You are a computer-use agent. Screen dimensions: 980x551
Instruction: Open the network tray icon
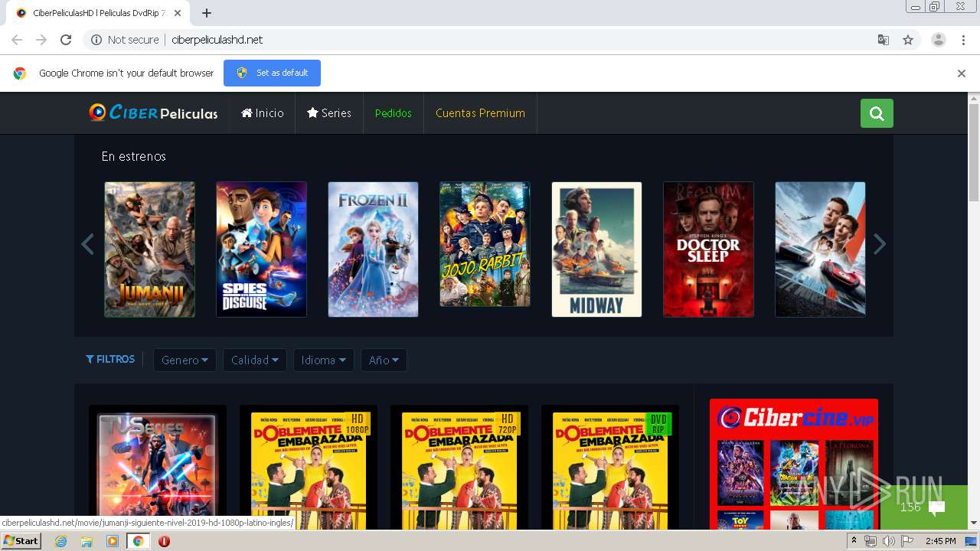click(871, 541)
